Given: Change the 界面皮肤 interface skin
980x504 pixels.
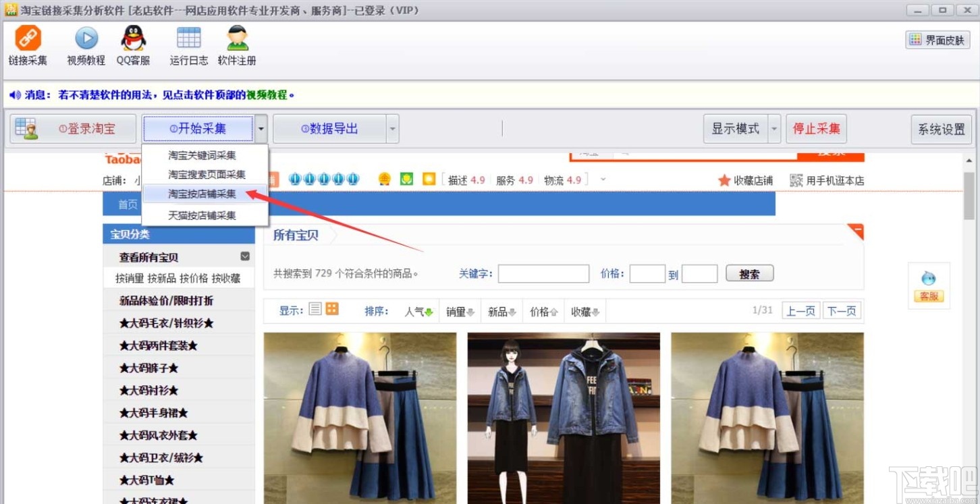Looking at the screenshot, I should point(937,39).
